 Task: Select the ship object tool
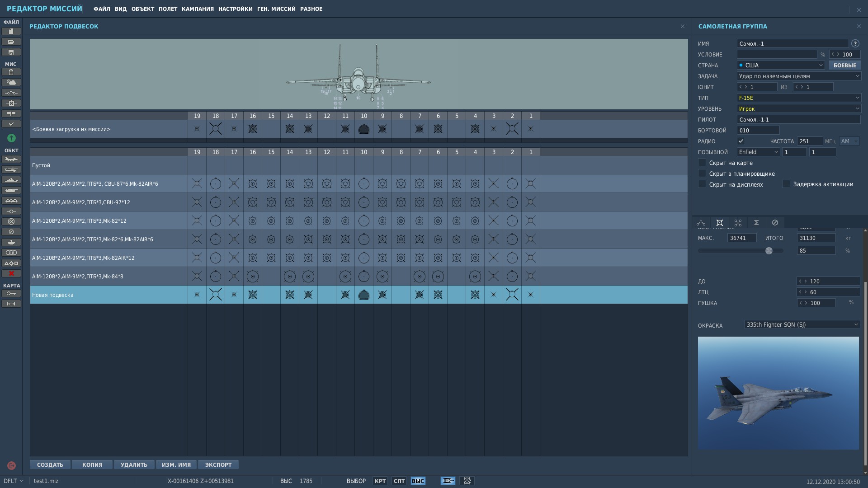point(11,180)
